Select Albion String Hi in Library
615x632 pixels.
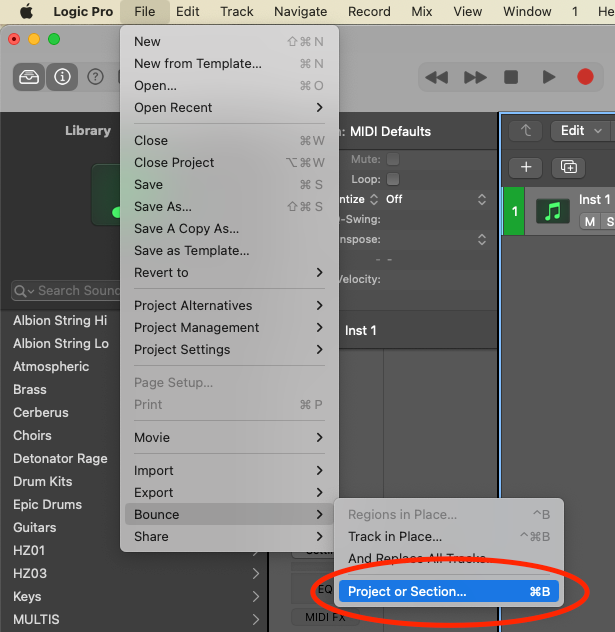point(60,320)
